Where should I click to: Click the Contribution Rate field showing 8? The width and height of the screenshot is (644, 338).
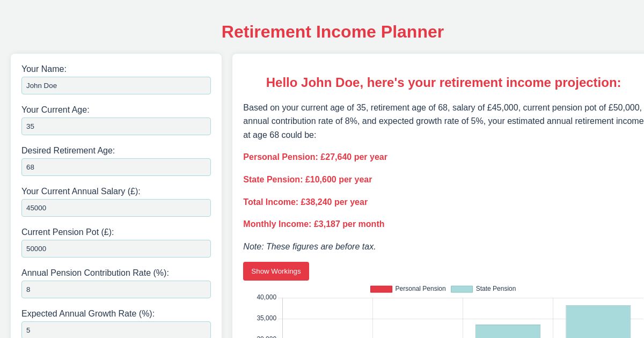[x=116, y=289]
